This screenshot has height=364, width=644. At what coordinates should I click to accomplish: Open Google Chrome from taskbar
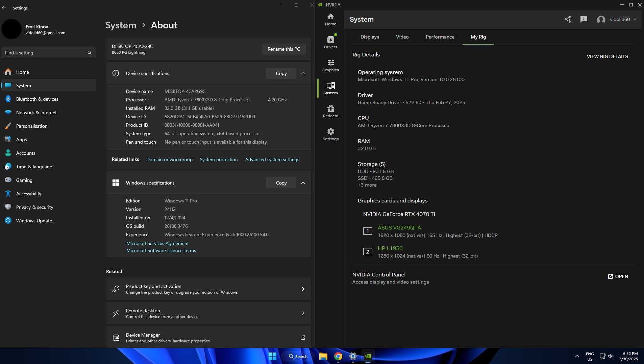point(338,356)
